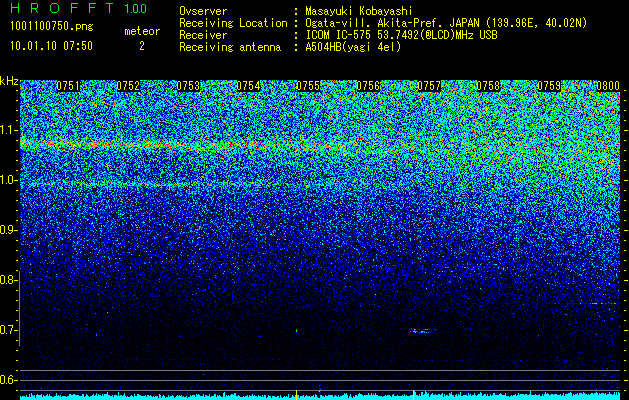Click the yellow detection tick under 0757

(x=413, y=394)
